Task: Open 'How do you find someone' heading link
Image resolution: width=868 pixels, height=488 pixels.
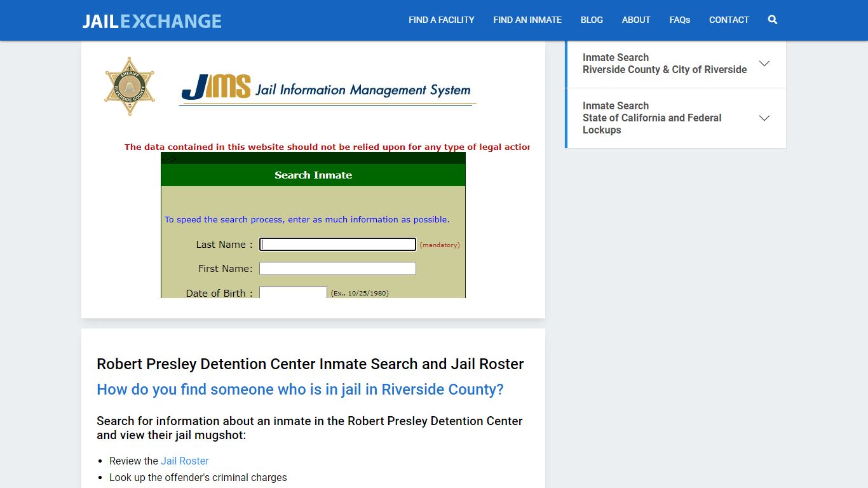Action: click(300, 390)
